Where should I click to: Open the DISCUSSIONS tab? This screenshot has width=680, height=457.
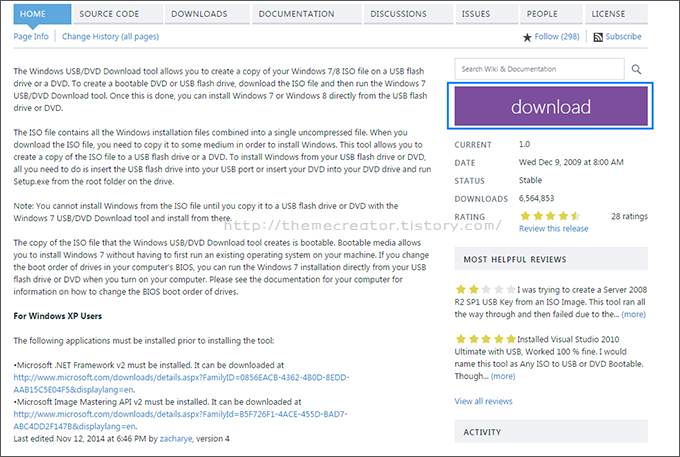[408, 14]
